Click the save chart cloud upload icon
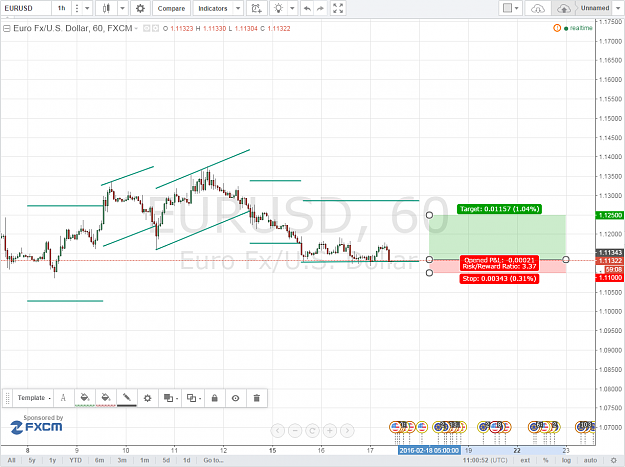 coord(564,8)
